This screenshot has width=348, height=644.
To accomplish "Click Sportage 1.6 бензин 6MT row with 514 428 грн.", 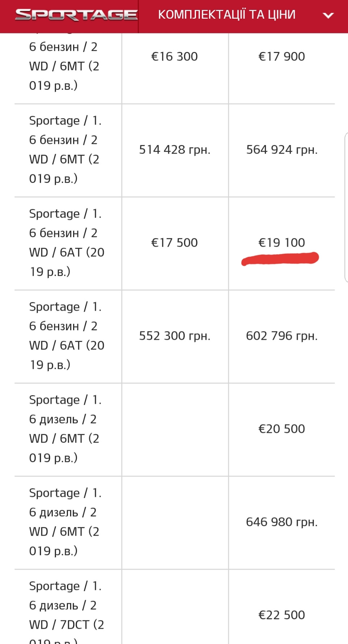I will click(x=174, y=150).
